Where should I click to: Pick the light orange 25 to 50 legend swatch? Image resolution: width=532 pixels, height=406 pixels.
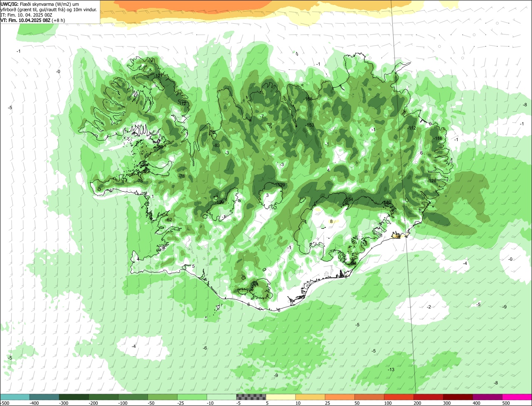(340, 396)
